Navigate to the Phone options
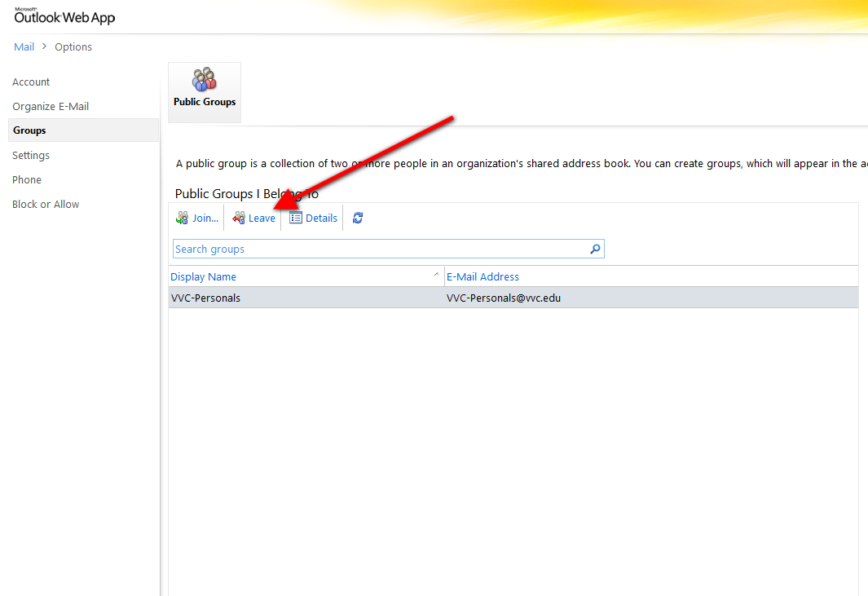The width and height of the screenshot is (868, 596). coord(27,180)
